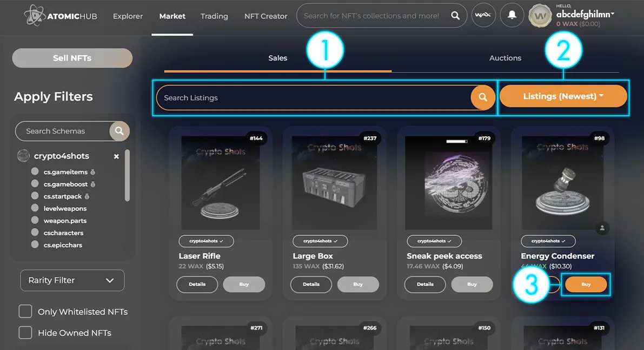Open the WAX network icon button

point(483,15)
